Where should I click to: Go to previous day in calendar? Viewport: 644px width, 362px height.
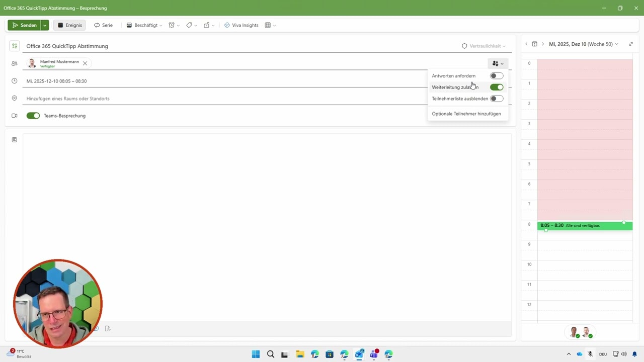(526, 44)
